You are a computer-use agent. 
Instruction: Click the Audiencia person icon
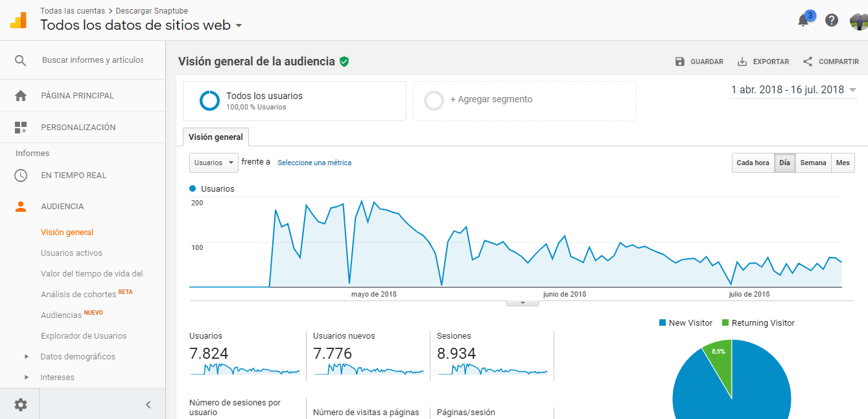pyautogui.click(x=21, y=207)
